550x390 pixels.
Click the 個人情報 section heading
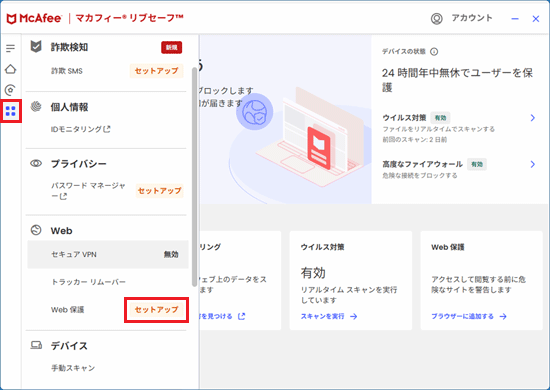[69, 107]
